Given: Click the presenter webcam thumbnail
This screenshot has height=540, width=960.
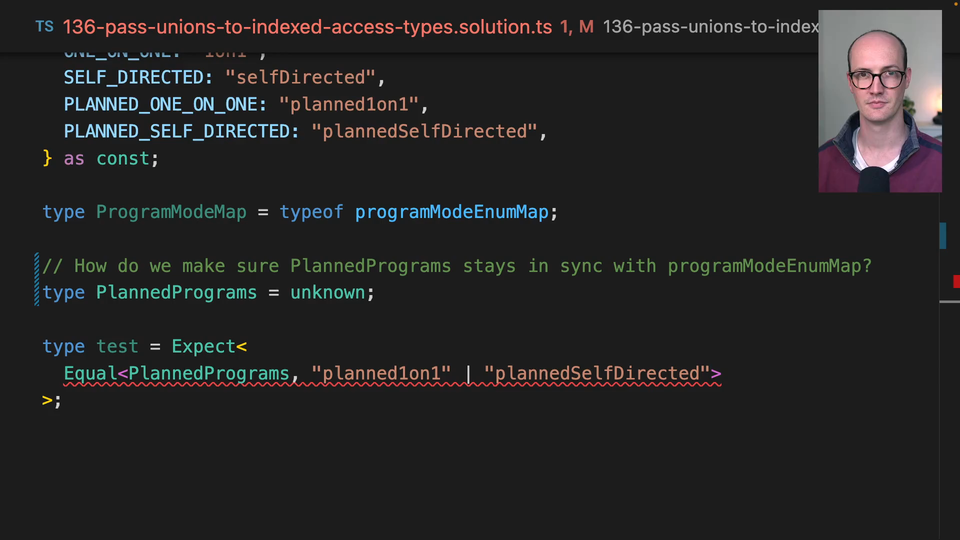Looking at the screenshot, I should pyautogui.click(x=879, y=100).
